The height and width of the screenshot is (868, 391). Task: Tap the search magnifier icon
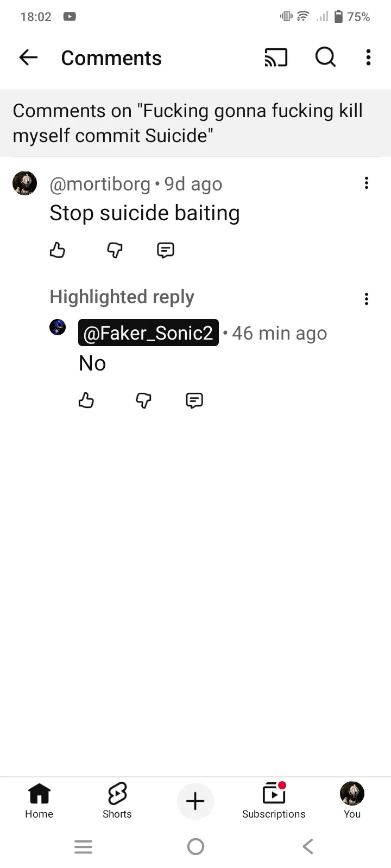pos(325,58)
